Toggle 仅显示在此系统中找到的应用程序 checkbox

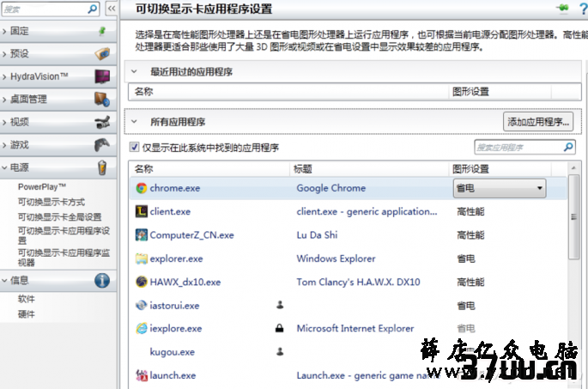(x=134, y=147)
